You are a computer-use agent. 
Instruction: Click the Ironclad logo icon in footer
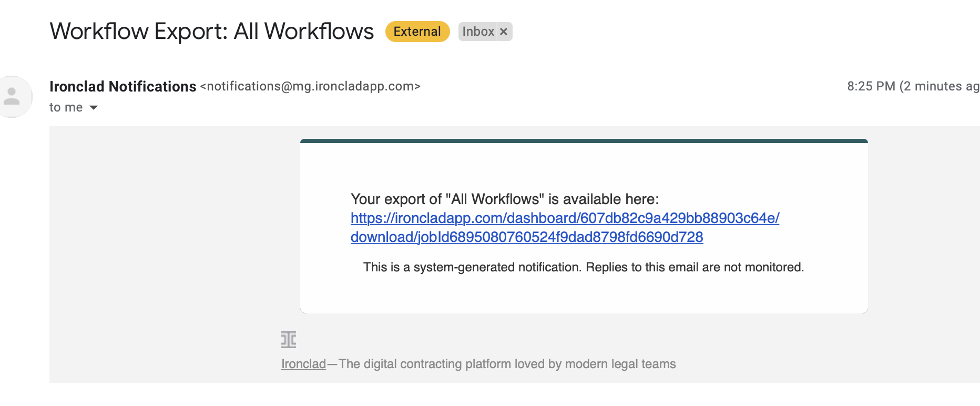tap(289, 340)
